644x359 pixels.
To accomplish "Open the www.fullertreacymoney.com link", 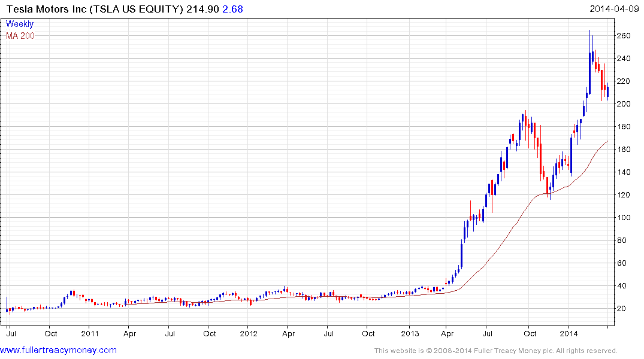I will coord(58,350).
